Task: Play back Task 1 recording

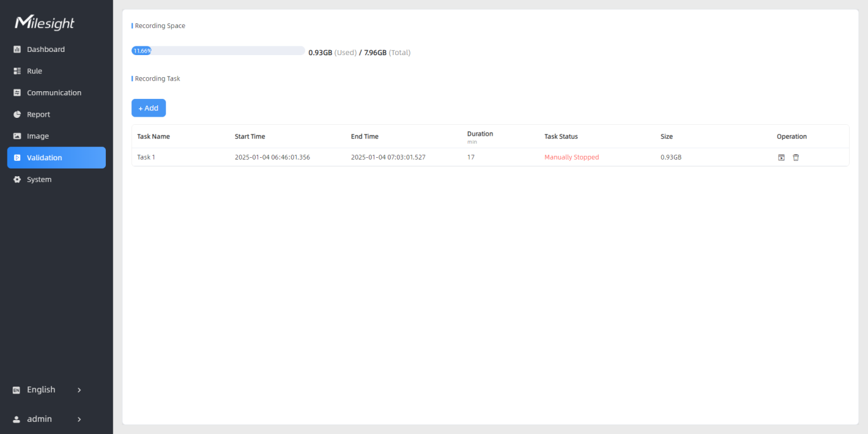Action: pyautogui.click(x=781, y=157)
